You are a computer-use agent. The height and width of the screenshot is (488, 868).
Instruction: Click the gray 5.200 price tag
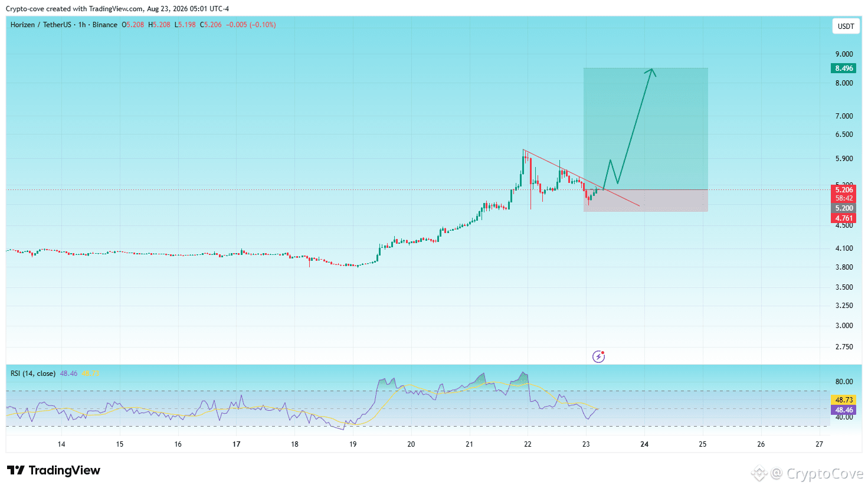pos(844,208)
